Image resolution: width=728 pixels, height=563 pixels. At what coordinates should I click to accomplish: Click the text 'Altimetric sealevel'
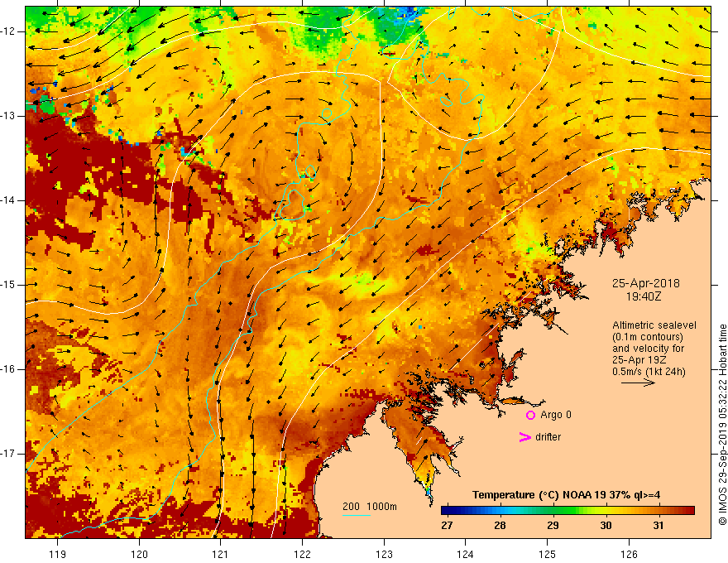tap(654, 325)
